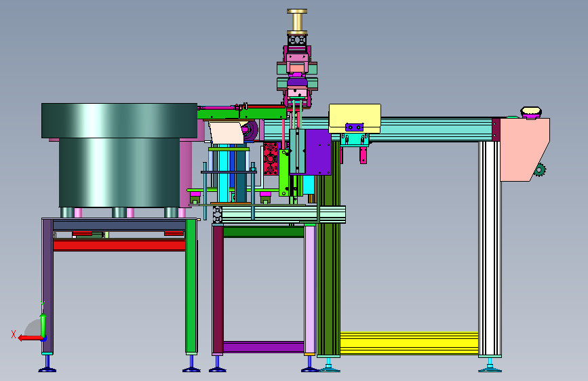Select the cyan gripper block under the yellow box

tap(355, 139)
